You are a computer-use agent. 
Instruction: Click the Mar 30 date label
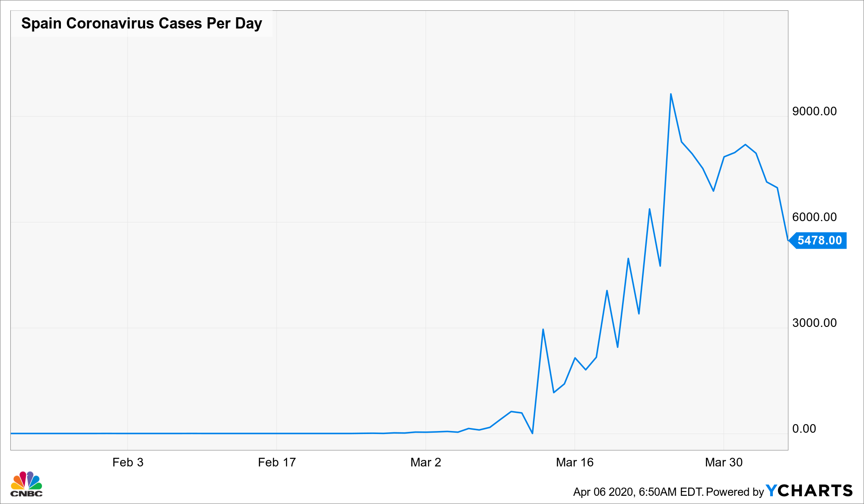click(x=724, y=462)
